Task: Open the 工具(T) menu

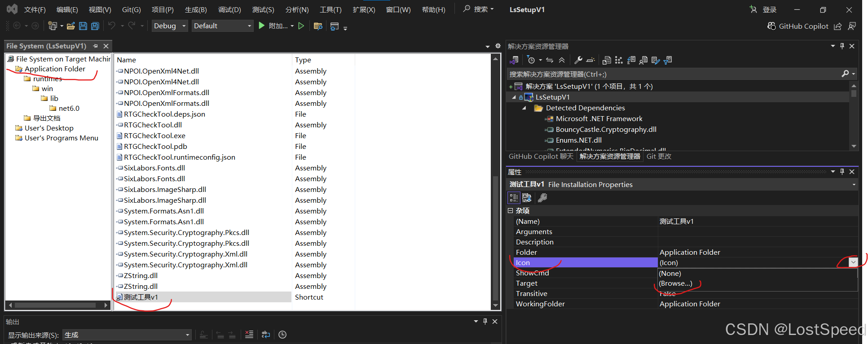Action: pos(330,9)
